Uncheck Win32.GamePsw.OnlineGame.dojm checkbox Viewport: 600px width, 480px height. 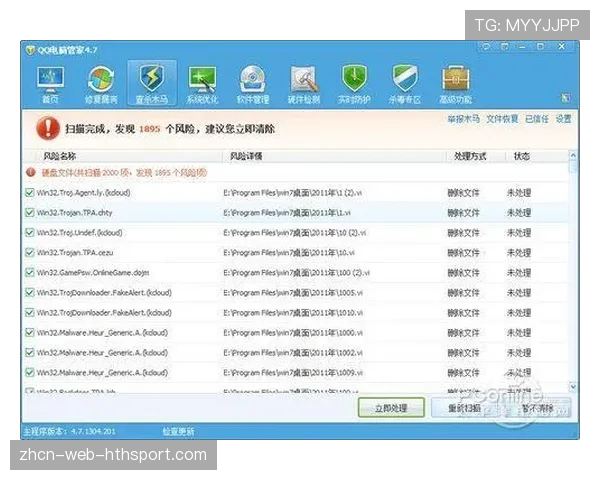29,273
